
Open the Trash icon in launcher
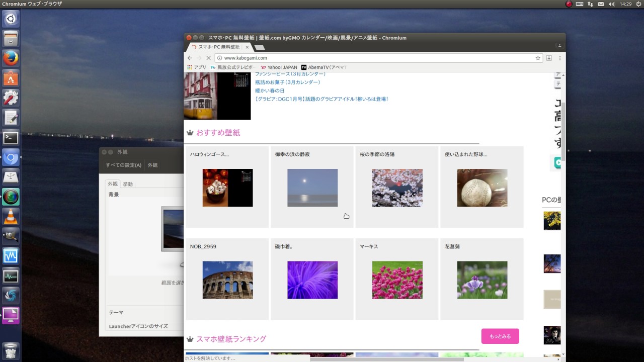pos(11,350)
